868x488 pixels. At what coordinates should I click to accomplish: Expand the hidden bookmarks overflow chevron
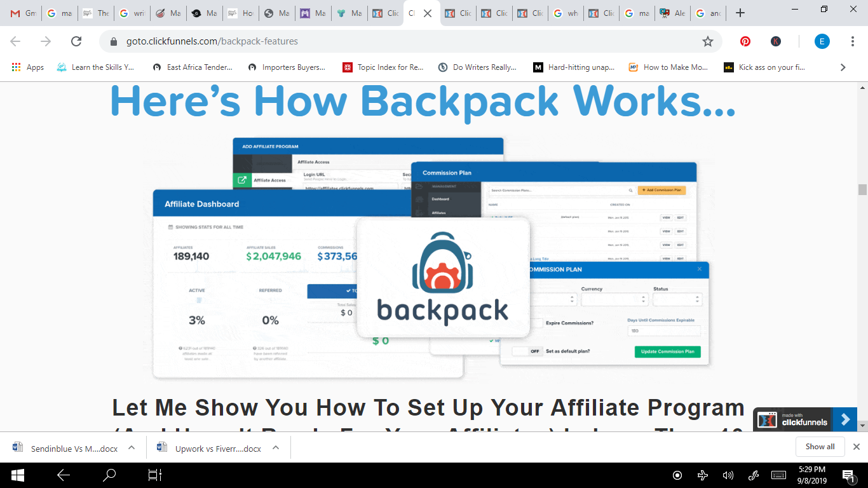pyautogui.click(x=843, y=67)
